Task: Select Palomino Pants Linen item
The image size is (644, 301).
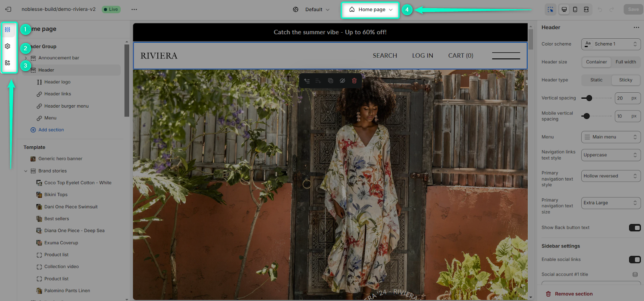Action: 67,291
